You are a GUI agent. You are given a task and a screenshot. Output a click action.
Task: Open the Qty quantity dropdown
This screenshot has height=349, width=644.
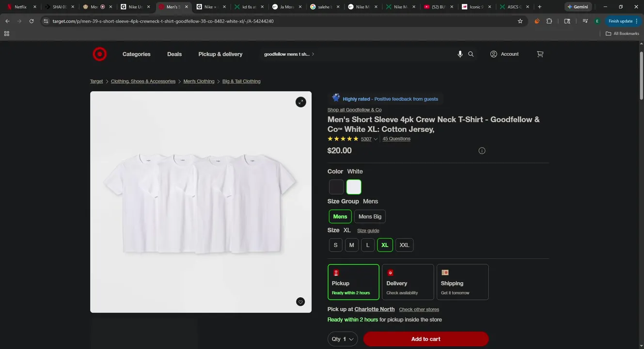343,339
